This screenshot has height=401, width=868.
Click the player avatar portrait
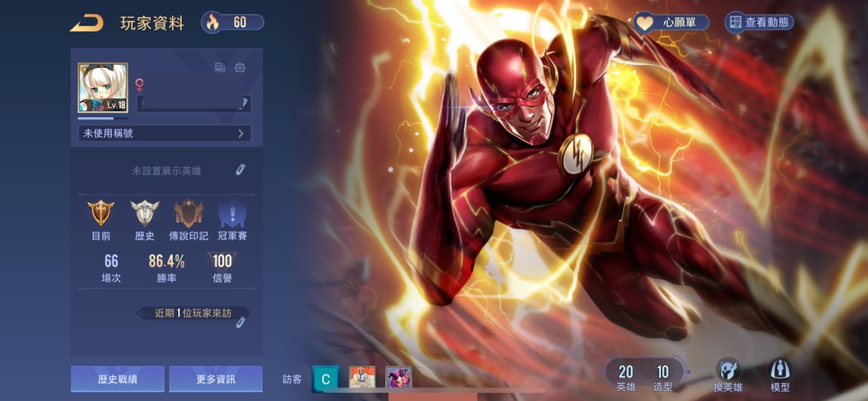click(103, 88)
